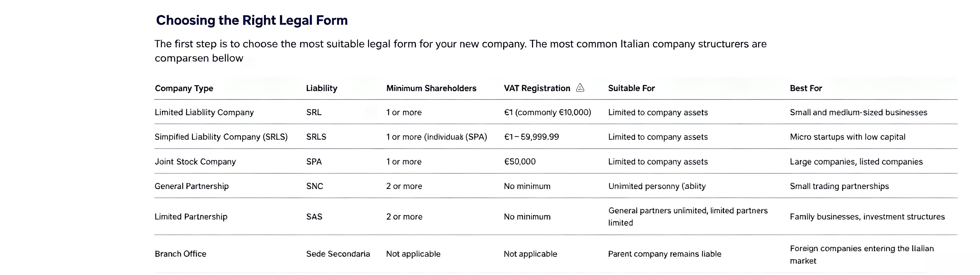
Task: Click the Simplified Liability Company (SRLS) cell
Action: click(x=221, y=137)
